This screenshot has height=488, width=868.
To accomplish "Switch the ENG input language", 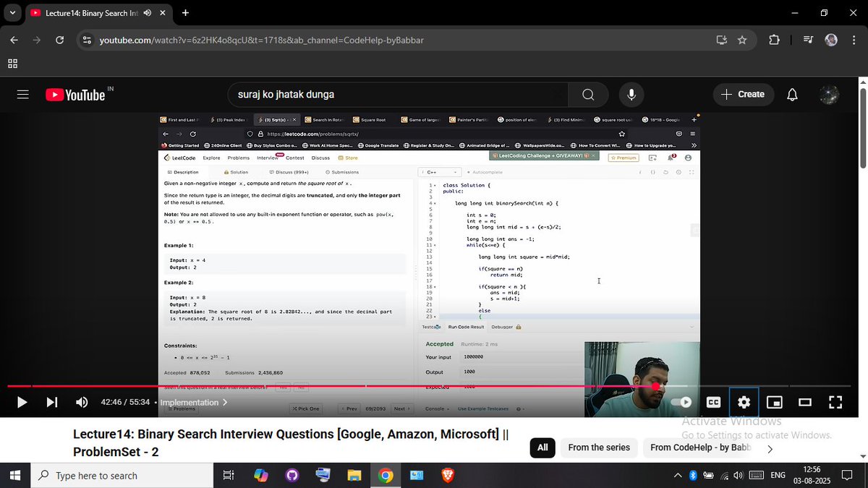I will click(778, 475).
